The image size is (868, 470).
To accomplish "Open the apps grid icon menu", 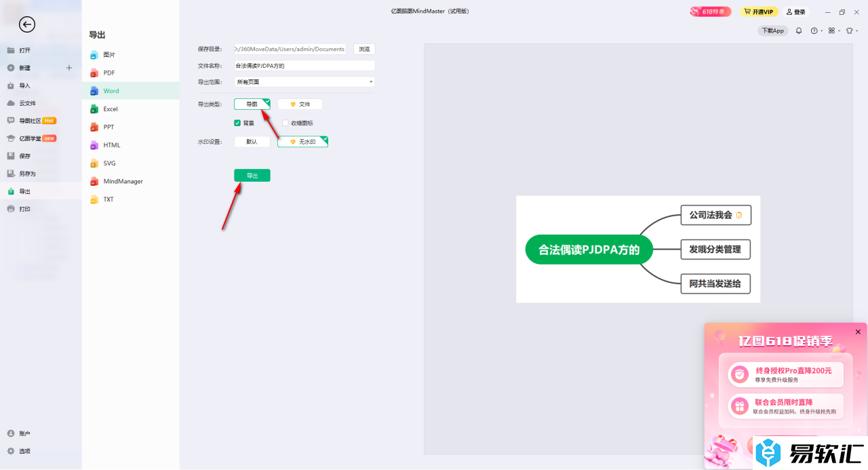I will tap(832, 31).
